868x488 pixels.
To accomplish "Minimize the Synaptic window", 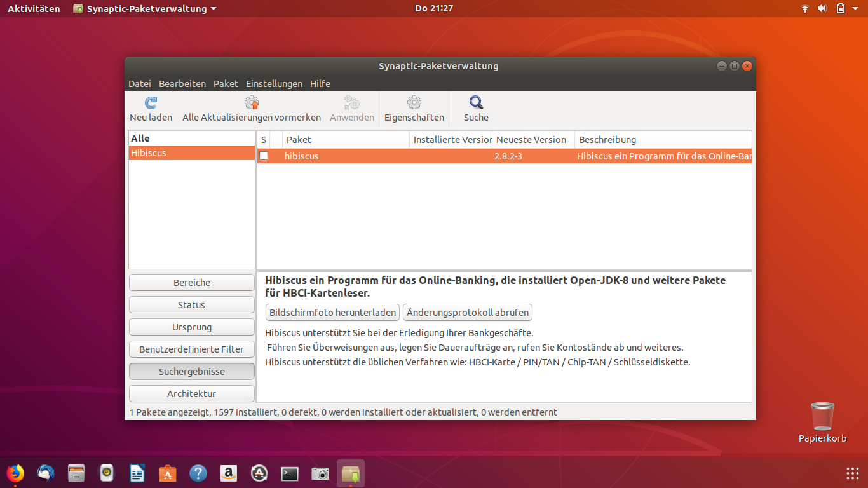I will 722,66.
